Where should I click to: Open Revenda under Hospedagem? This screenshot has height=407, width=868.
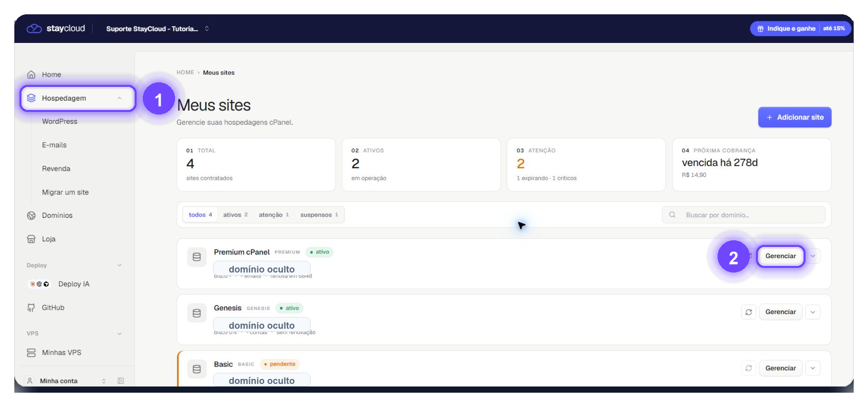[x=56, y=169]
